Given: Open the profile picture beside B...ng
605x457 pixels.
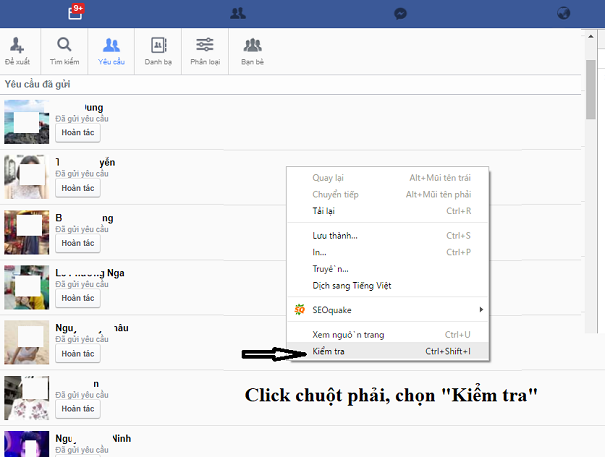Looking at the screenshot, I should (x=27, y=232).
